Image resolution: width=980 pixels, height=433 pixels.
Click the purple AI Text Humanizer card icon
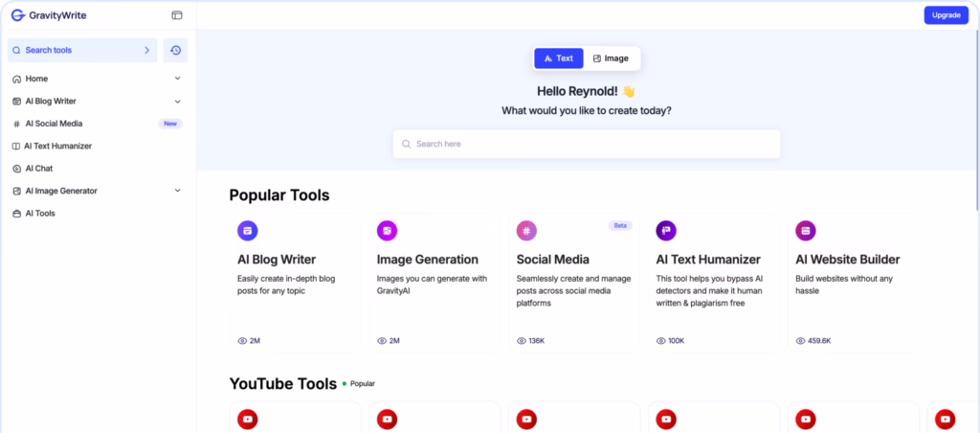(x=666, y=231)
